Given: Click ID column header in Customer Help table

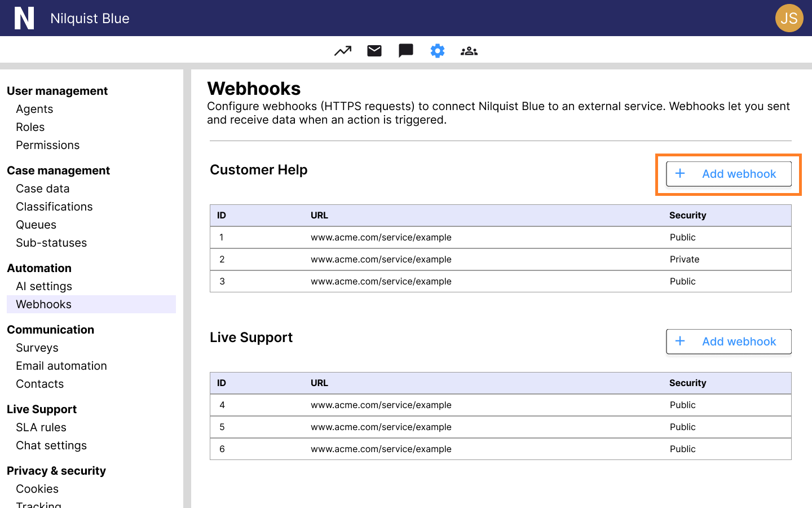Looking at the screenshot, I should click(x=222, y=215).
